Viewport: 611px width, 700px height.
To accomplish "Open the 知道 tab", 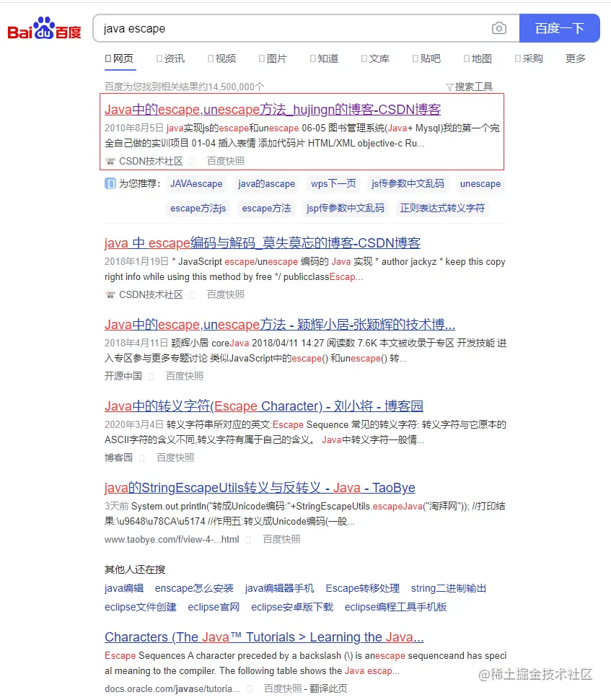I will (324, 58).
